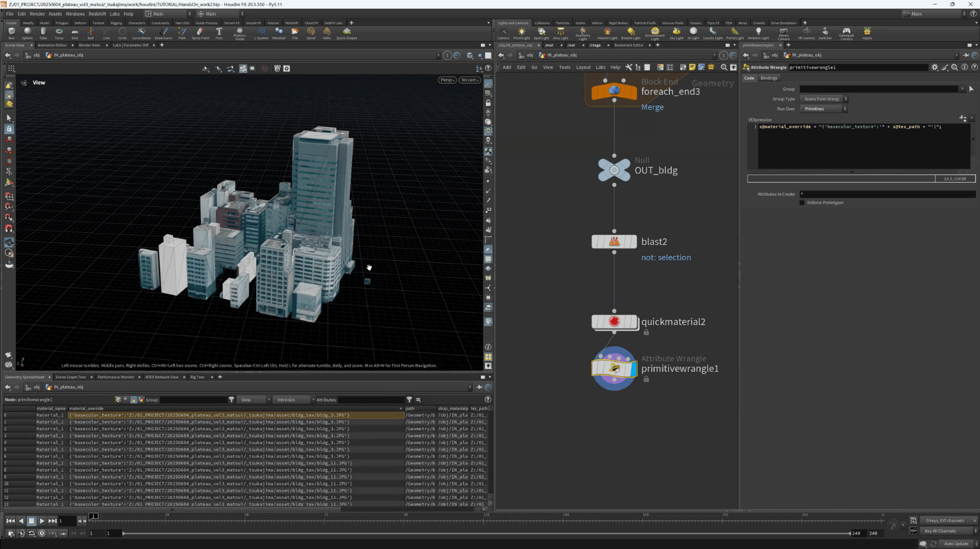The width and height of the screenshot is (980, 549).
Task: Choose the Spray Paint shelf tool
Action: 200,33
